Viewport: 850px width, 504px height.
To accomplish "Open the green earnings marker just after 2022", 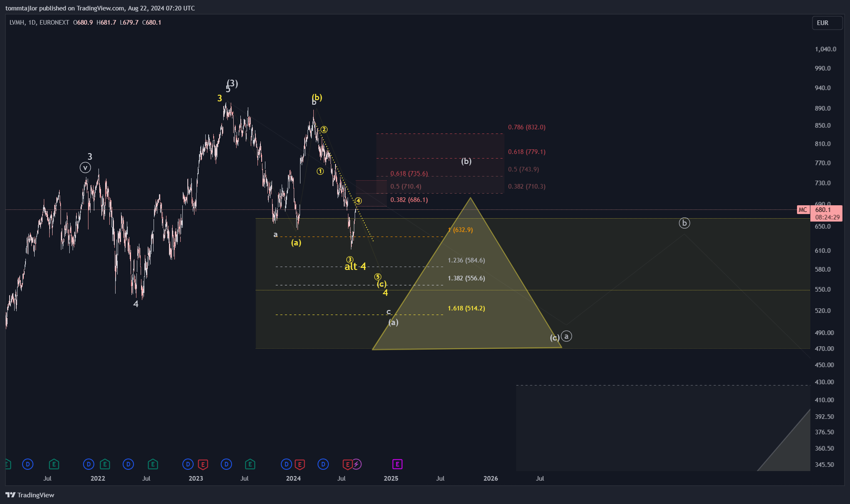I will pos(105,464).
